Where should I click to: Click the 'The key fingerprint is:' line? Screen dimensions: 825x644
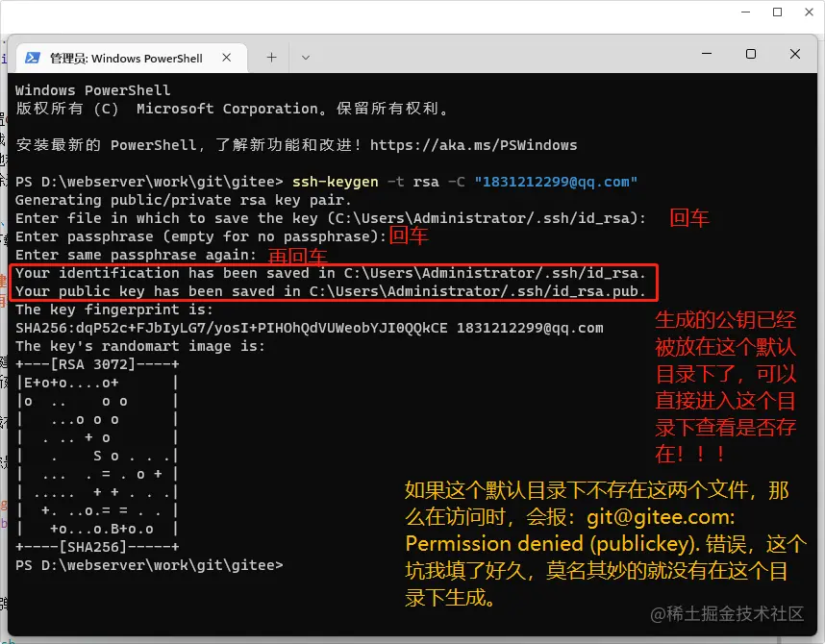(114, 310)
